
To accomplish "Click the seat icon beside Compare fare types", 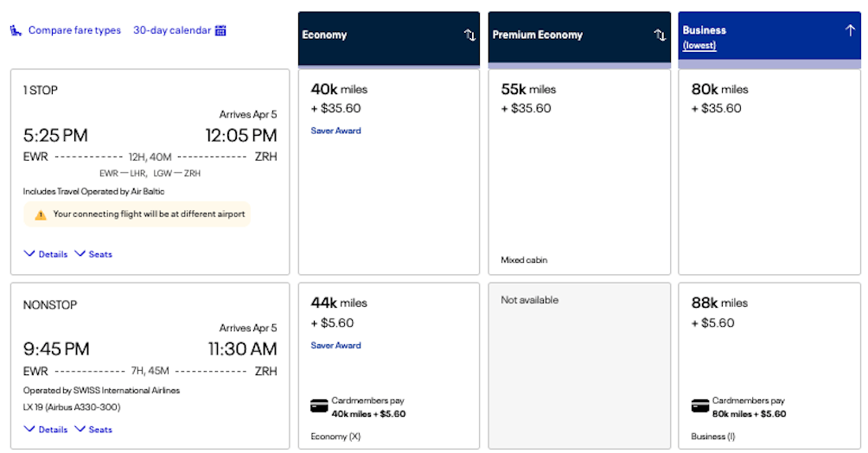I will [x=16, y=30].
